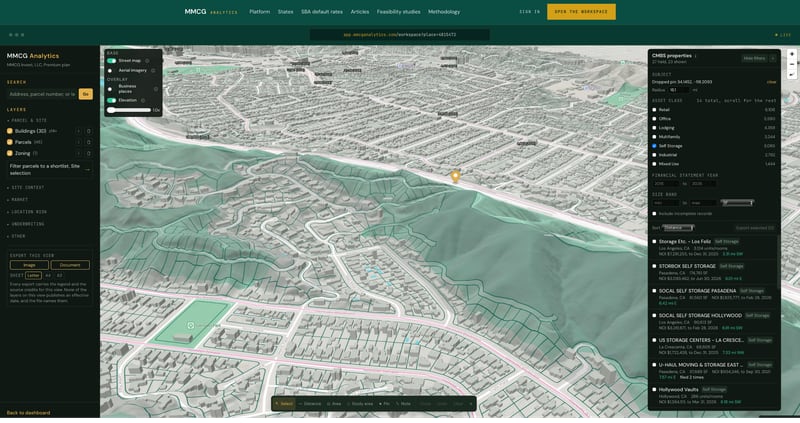Click the copy icon on Buildings row

click(x=88, y=131)
